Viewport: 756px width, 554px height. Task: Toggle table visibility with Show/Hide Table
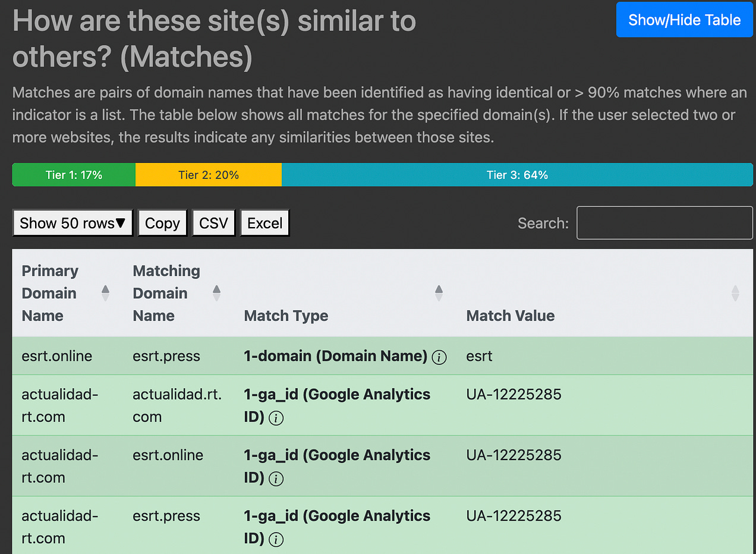pos(684,20)
